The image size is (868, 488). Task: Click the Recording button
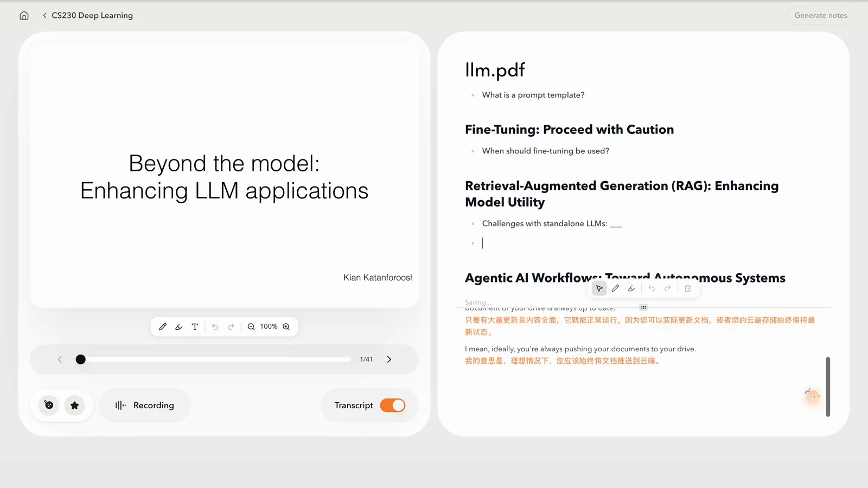tap(144, 405)
